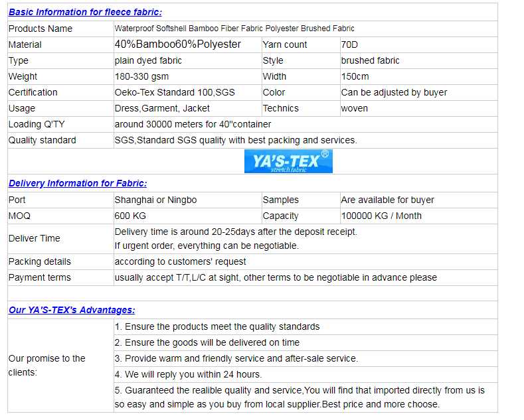Click the Shanghai or Ningbo port value

click(x=155, y=200)
